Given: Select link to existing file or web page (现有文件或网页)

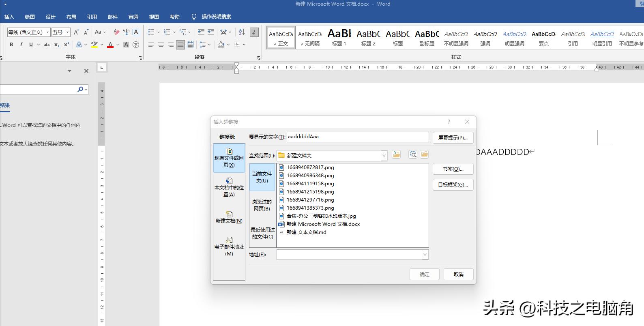Looking at the screenshot, I should pyautogui.click(x=229, y=158).
